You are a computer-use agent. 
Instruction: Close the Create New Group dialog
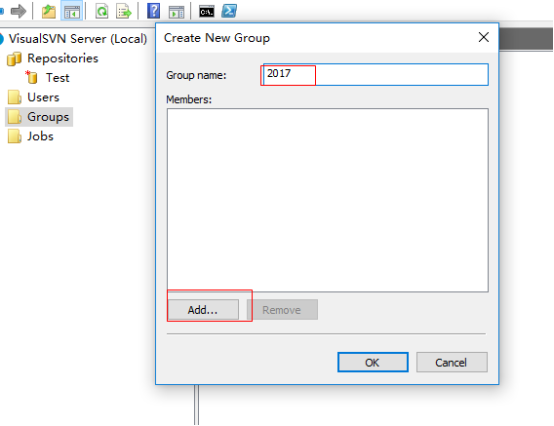483,37
